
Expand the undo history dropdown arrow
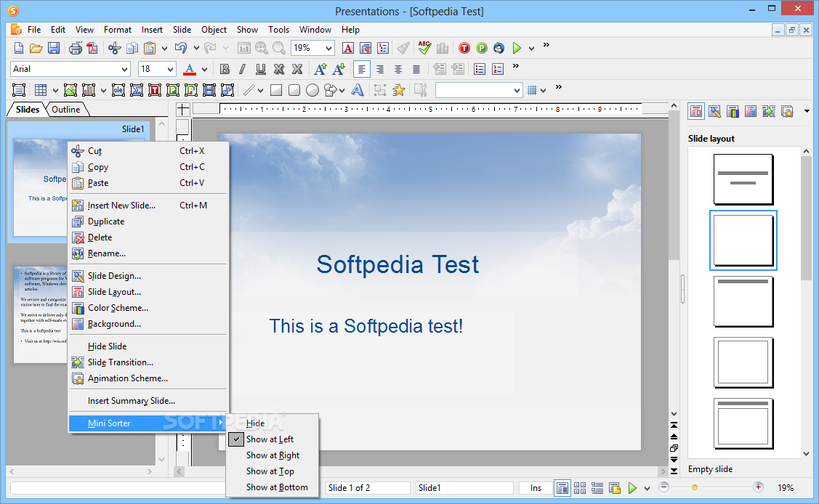coord(196,48)
